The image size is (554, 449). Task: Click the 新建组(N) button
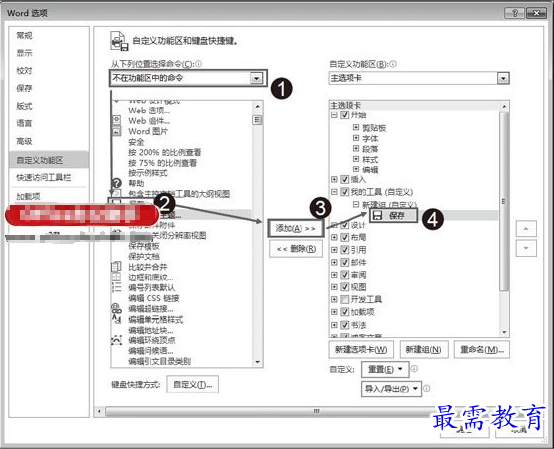[424, 350]
